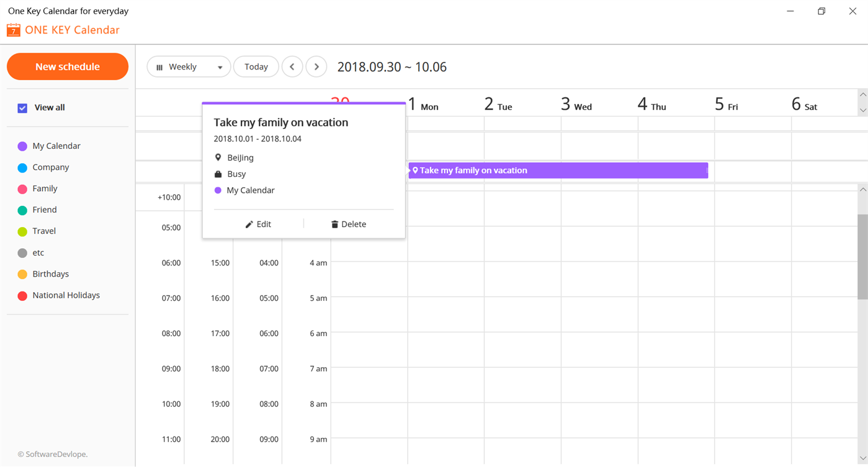Select National Holidays in the sidebar
The height and width of the screenshot is (467, 868).
[66, 295]
